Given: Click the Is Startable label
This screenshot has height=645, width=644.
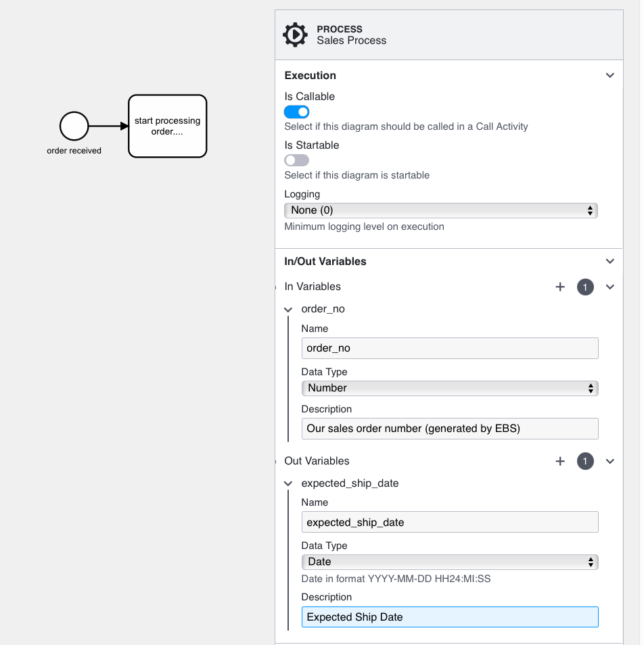Looking at the screenshot, I should [x=311, y=145].
